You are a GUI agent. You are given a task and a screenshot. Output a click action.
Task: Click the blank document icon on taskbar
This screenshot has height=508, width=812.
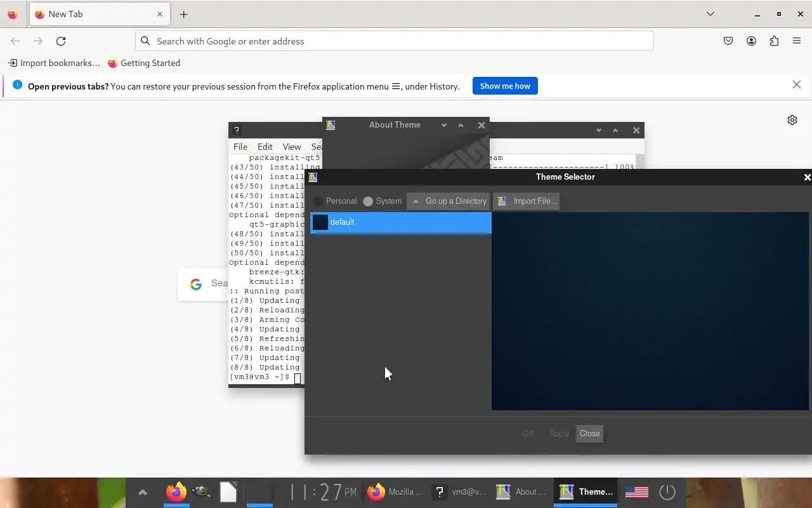(x=228, y=492)
